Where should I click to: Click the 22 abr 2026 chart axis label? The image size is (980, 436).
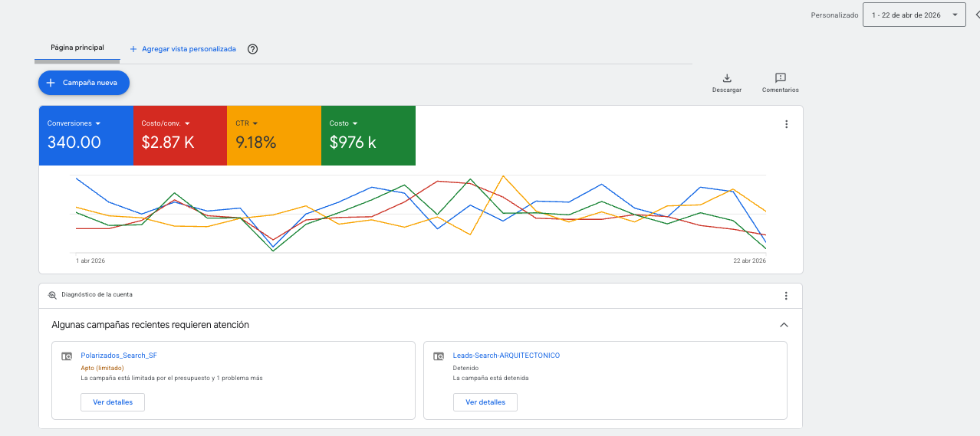(x=749, y=261)
